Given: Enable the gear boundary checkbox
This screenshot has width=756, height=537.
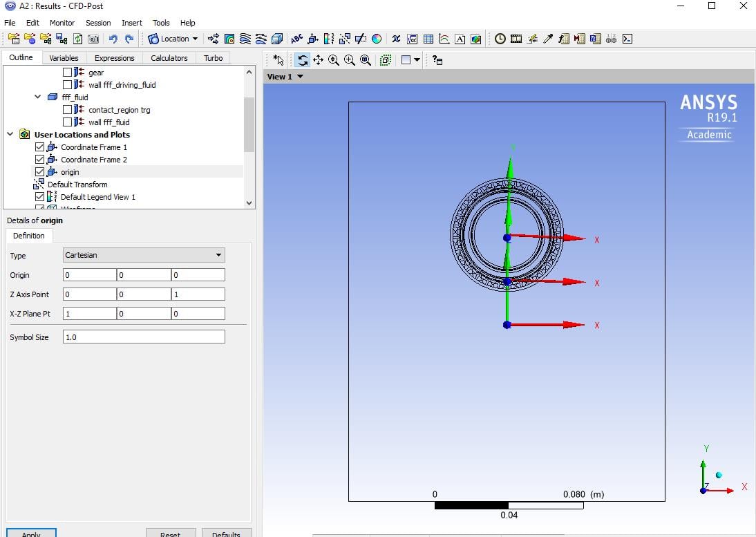Looking at the screenshot, I should [67, 73].
